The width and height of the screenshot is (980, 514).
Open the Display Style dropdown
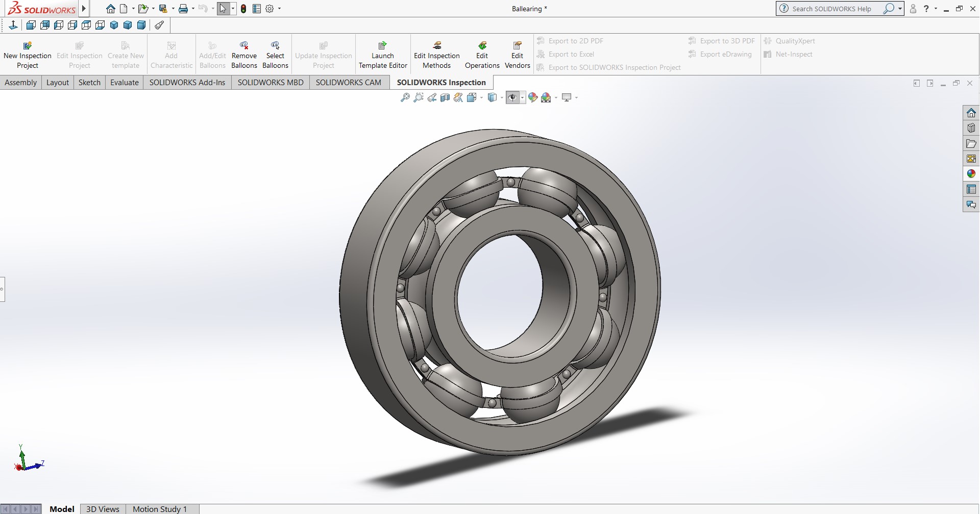click(502, 97)
